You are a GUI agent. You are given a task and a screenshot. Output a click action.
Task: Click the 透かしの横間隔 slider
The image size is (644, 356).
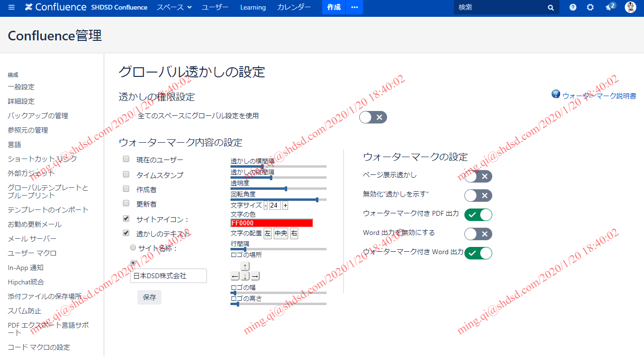pyautogui.click(x=279, y=166)
